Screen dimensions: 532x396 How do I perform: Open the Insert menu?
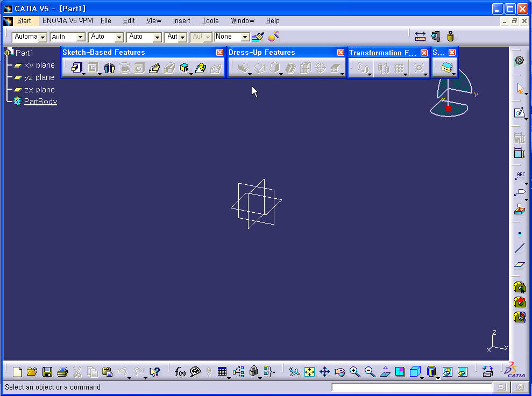coord(181,20)
